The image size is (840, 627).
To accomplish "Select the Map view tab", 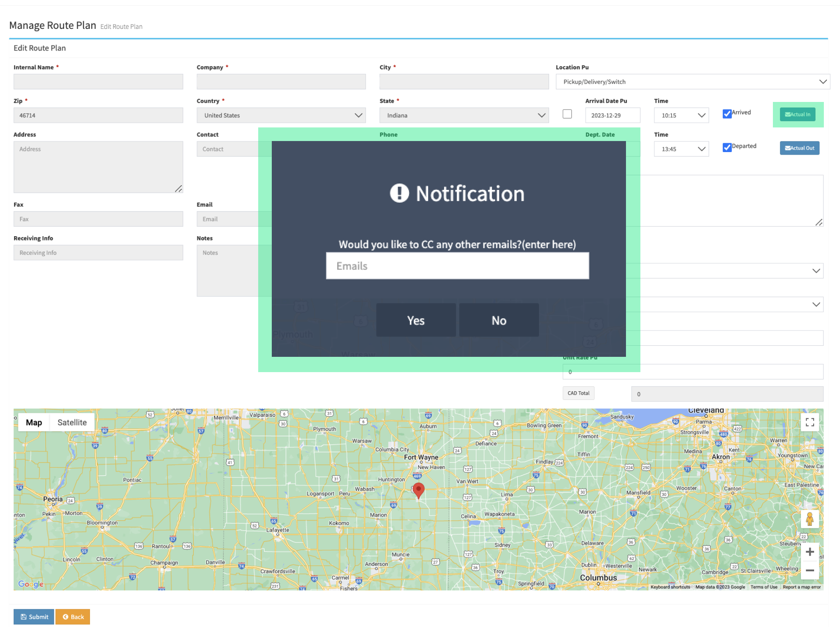I will pyautogui.click(x=34, y=422).
